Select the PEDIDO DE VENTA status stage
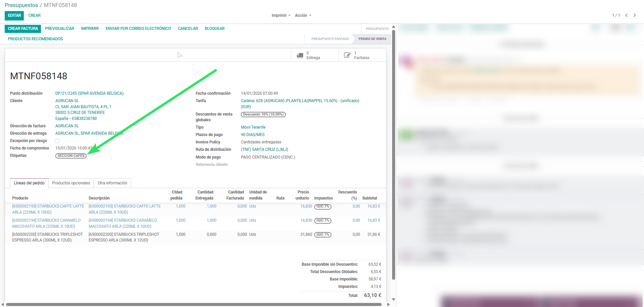This screenshot has height=307, width=644. pos(372,39)
